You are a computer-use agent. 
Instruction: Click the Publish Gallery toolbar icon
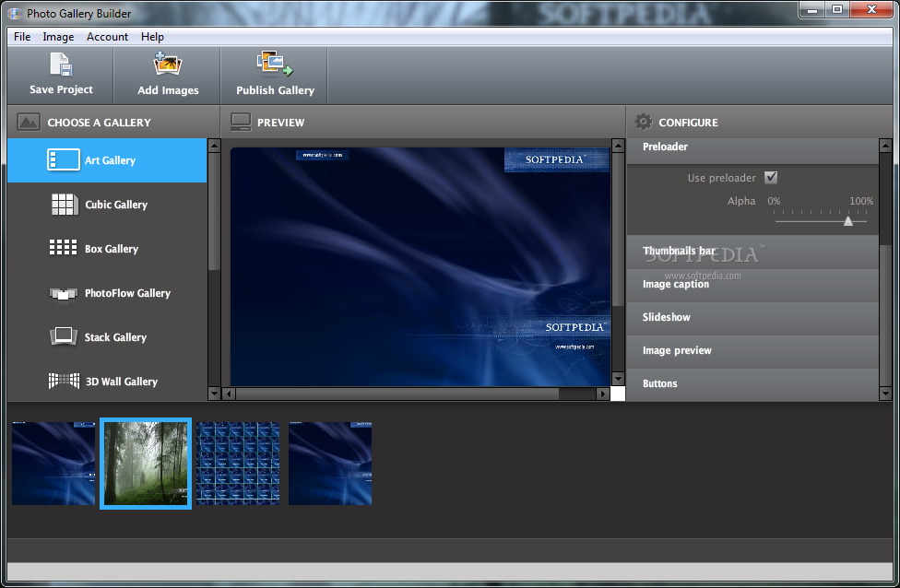(x=275, y=64)
